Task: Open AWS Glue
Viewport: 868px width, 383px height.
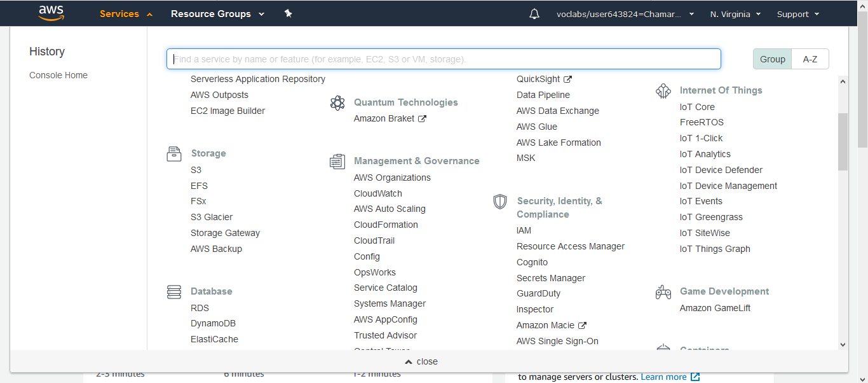Action: (x=537, y=127)
